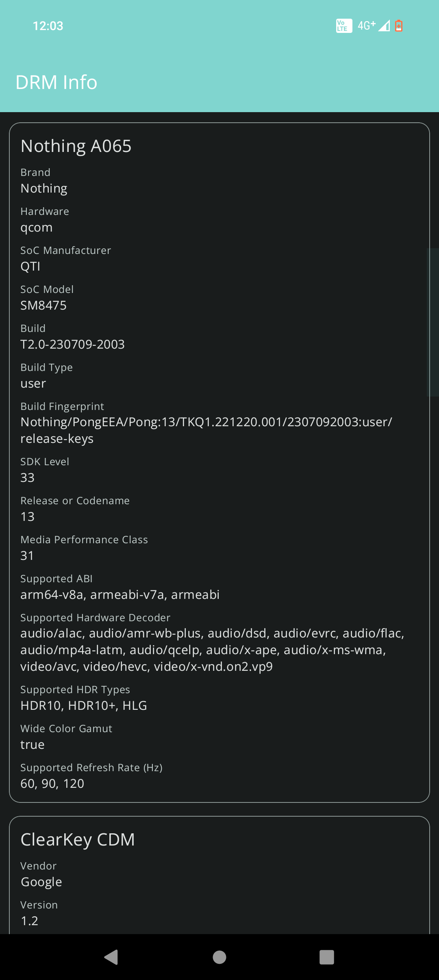The image size is (439, 980).
Task: Expand the ClearKey CDM section
Action: tap(78, 839)
